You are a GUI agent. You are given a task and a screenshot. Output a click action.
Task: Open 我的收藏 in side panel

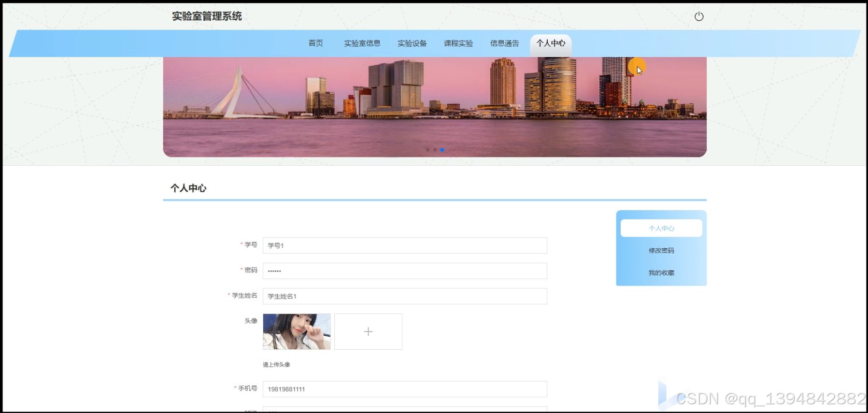pyautogui.click(x=661, y=272)
